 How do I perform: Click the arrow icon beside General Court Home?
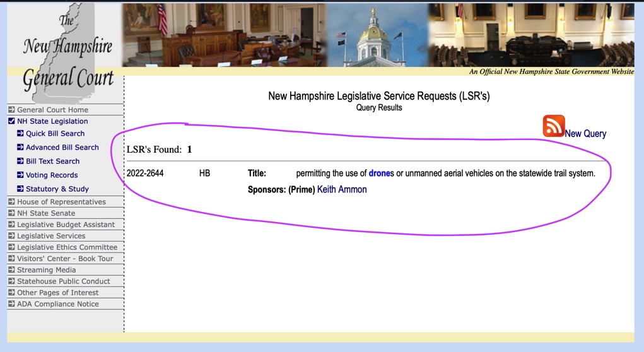pyautogui.click(x=11, y=110)
